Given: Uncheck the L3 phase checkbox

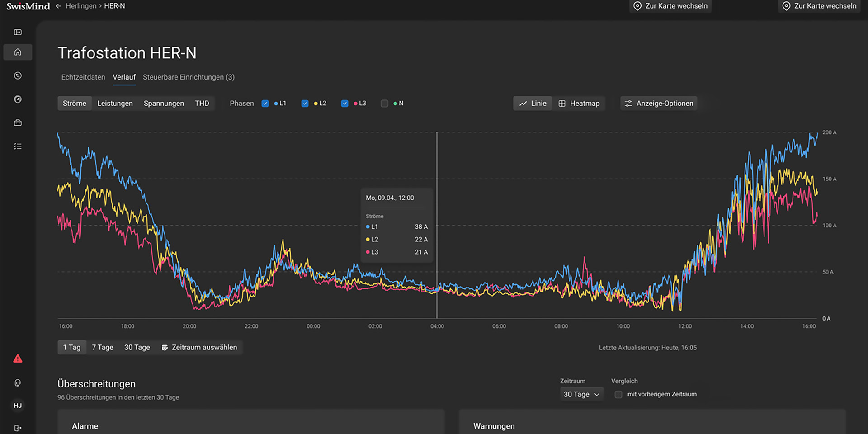Looking at the screenshot, I should coord(344,104).
